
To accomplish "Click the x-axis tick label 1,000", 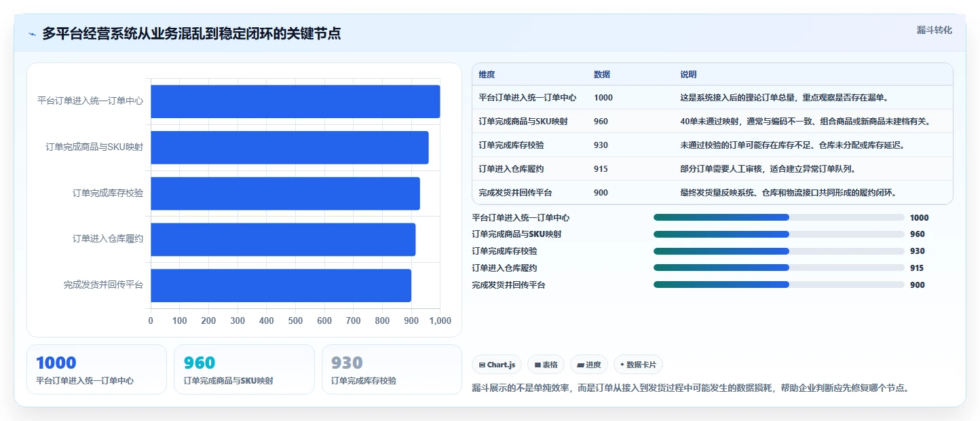I will pyautogui.click(x=440, y=321).
